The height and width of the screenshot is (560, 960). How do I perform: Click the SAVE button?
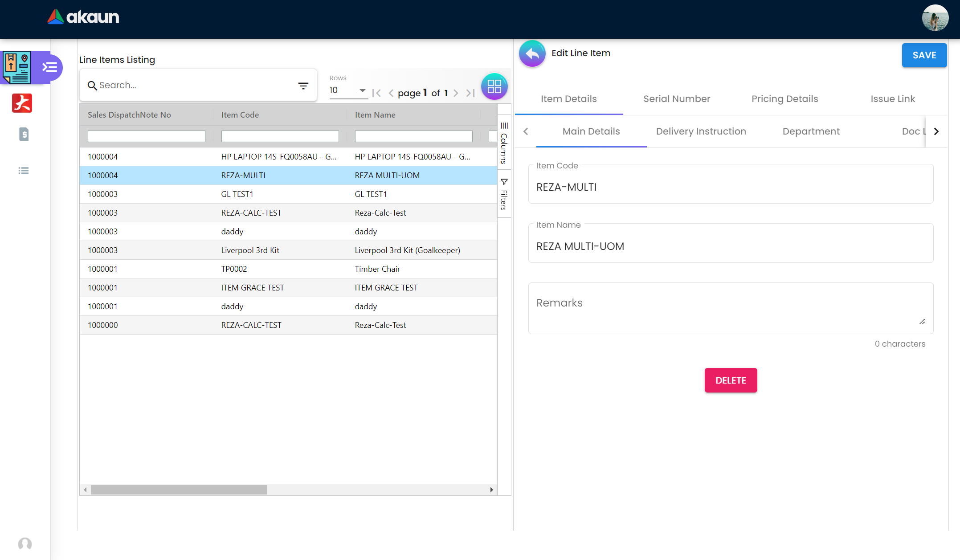[x=924, y=55]
